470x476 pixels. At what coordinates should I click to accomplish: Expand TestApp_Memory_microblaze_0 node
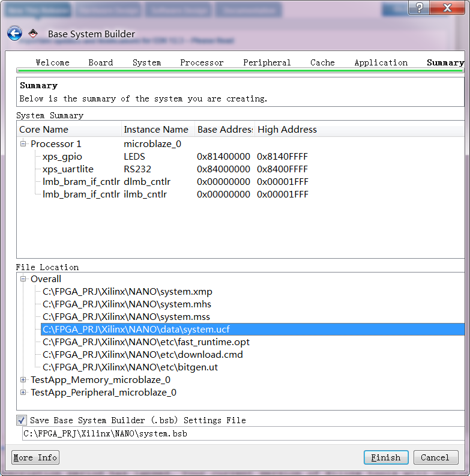23,380
